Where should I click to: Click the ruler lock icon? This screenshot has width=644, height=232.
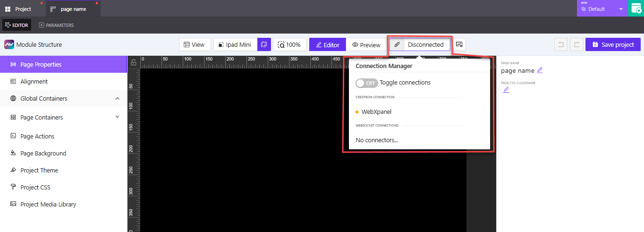point(134,62)
